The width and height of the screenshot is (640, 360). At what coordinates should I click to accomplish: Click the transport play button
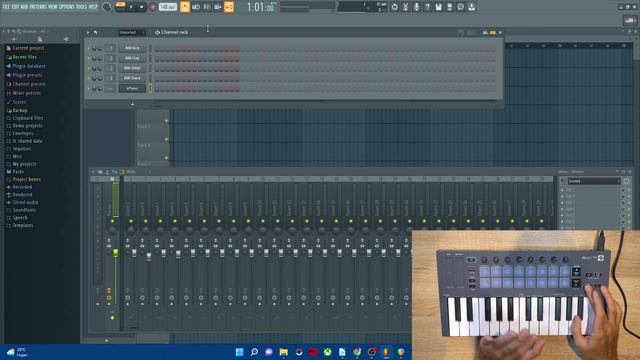click(131, 7)
